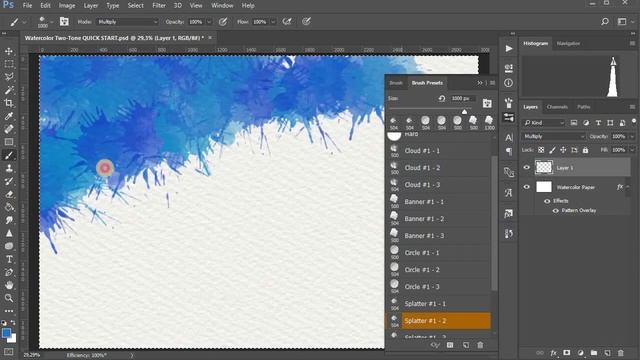Select the Paint Bucket tool
Screen dimensions: 640x360
click(9, 207)
